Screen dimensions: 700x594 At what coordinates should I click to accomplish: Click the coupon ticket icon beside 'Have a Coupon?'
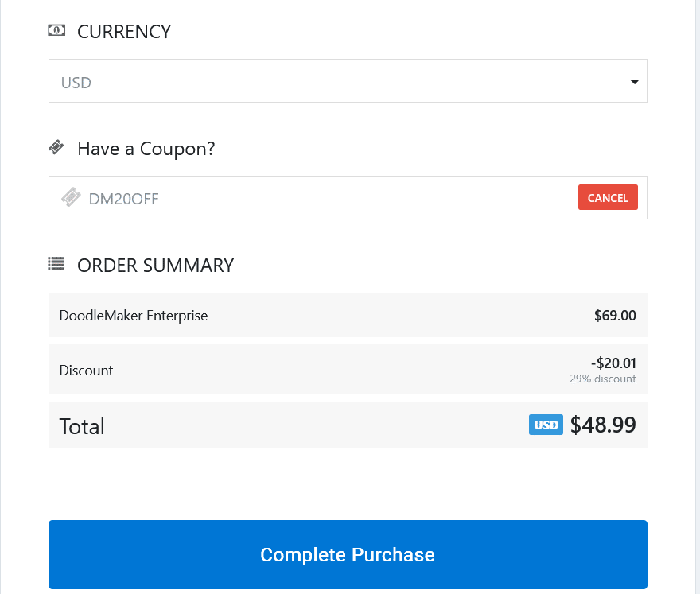point(56,146)
